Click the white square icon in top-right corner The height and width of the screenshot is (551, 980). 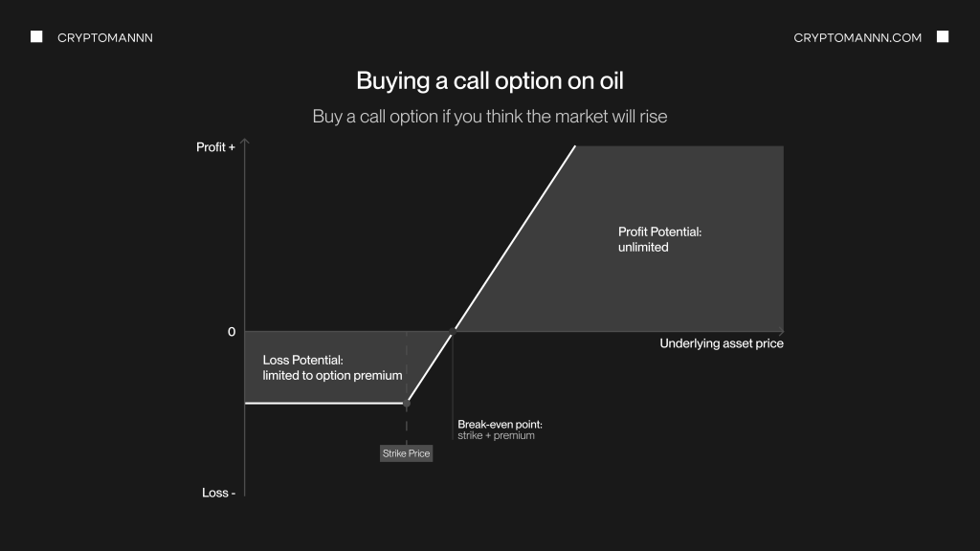click(x=943, y=37)
